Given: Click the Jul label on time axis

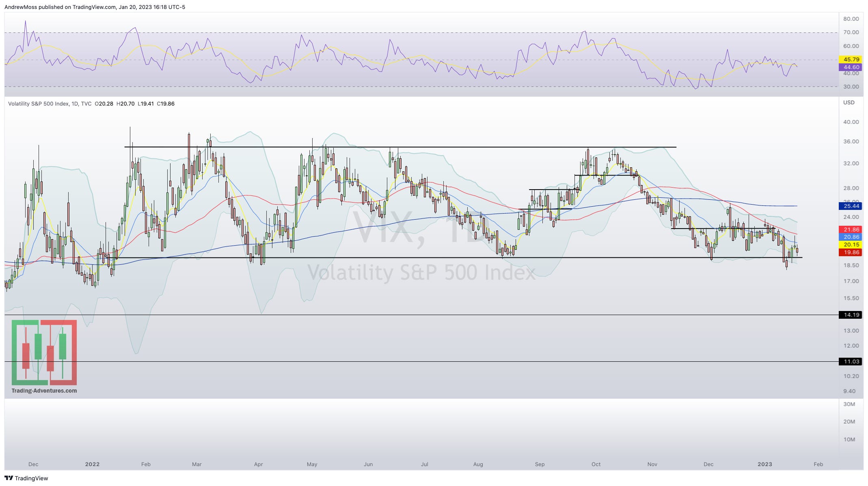Looking at the screenshot, I should 425,464.
